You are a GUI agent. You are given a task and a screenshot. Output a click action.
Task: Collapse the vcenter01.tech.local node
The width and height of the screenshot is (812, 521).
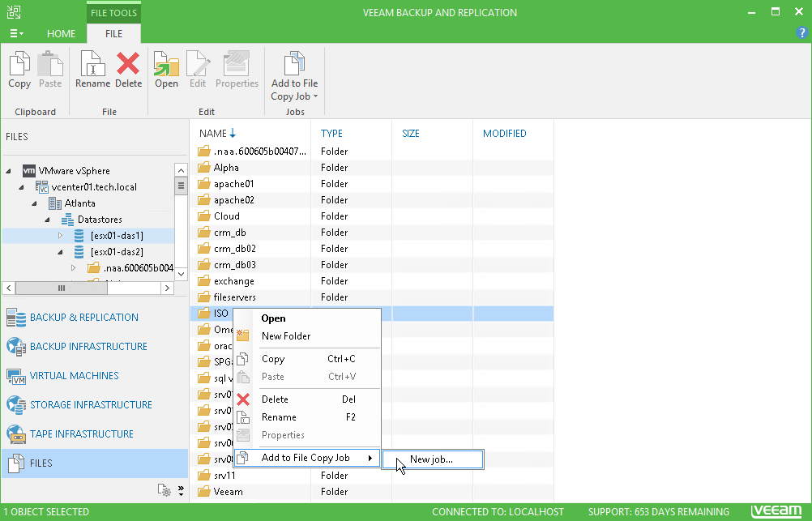click(x=21, y=187)
